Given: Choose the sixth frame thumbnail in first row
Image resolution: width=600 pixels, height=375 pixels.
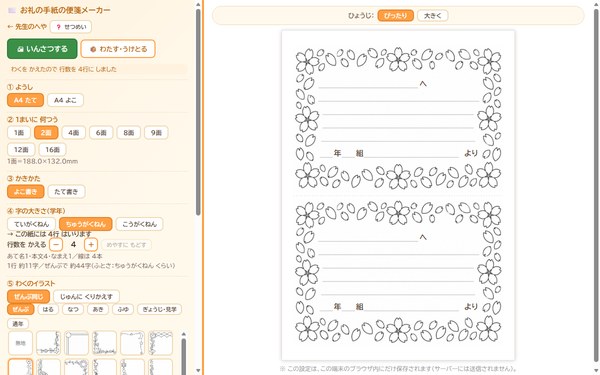Looking at the screenshot, I should coord(160,343).
